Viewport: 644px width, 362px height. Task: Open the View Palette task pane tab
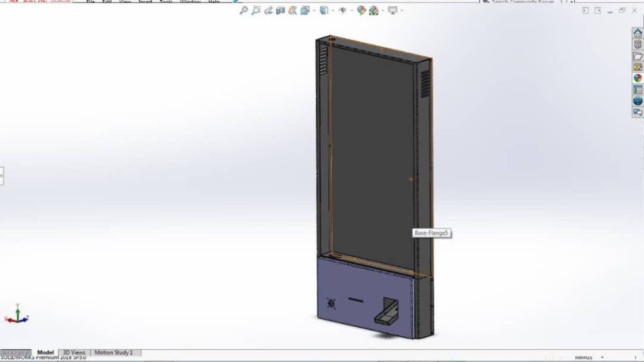pos(638,67)
